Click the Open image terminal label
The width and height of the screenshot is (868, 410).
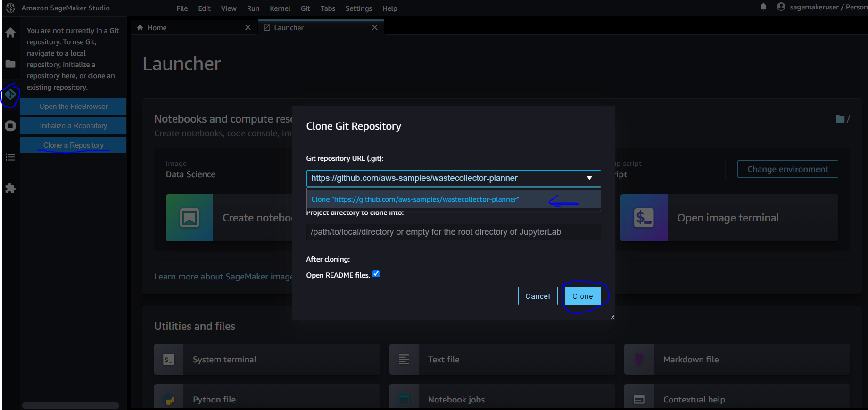tap(728, 218)
